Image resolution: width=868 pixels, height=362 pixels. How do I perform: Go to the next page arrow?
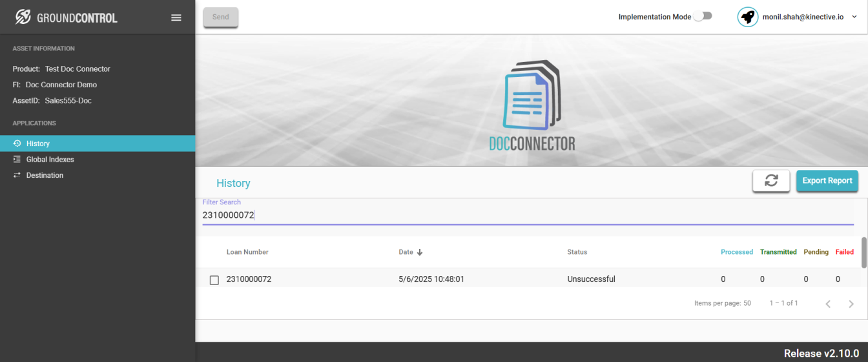[851, 304]
